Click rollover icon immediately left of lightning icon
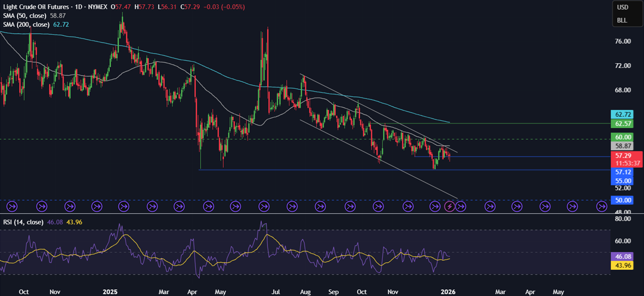644x296 pixels. (435, 207)
